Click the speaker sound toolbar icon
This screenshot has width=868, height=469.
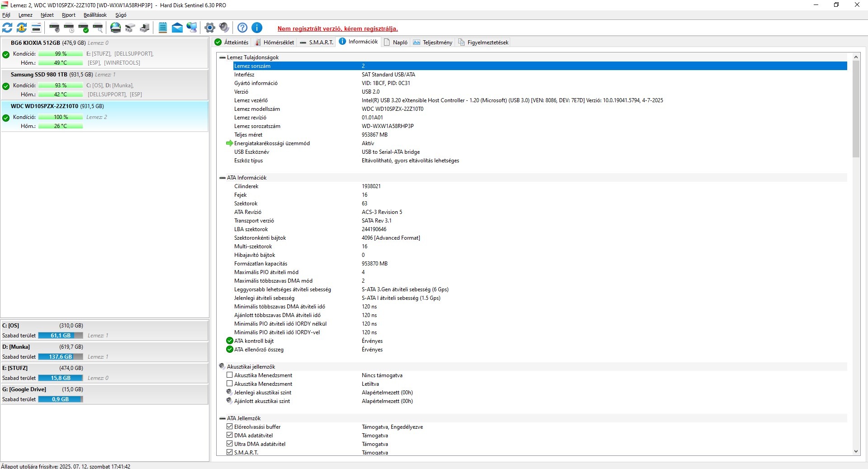(224, 28)
